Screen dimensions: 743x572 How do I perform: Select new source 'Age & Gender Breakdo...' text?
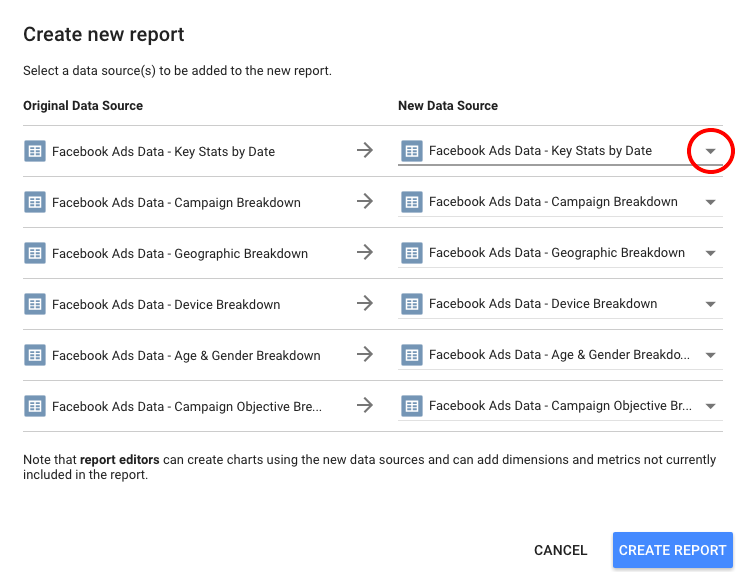559,354
